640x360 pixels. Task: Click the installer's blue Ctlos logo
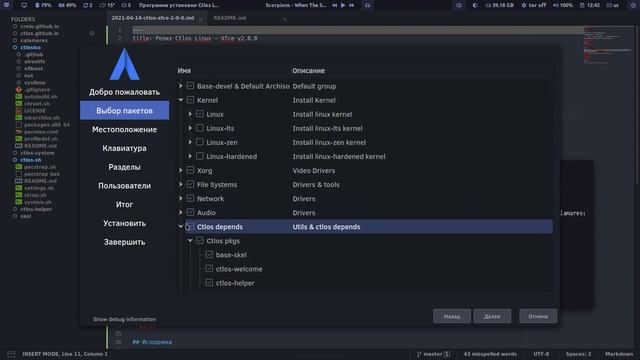[124, 64]
